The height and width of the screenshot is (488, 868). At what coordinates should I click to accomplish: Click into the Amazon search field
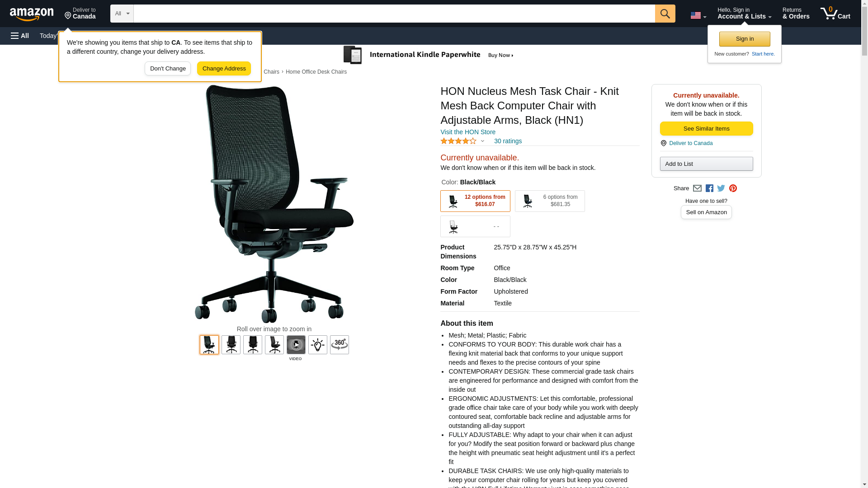pyautogui.click(x=394, y=14)
